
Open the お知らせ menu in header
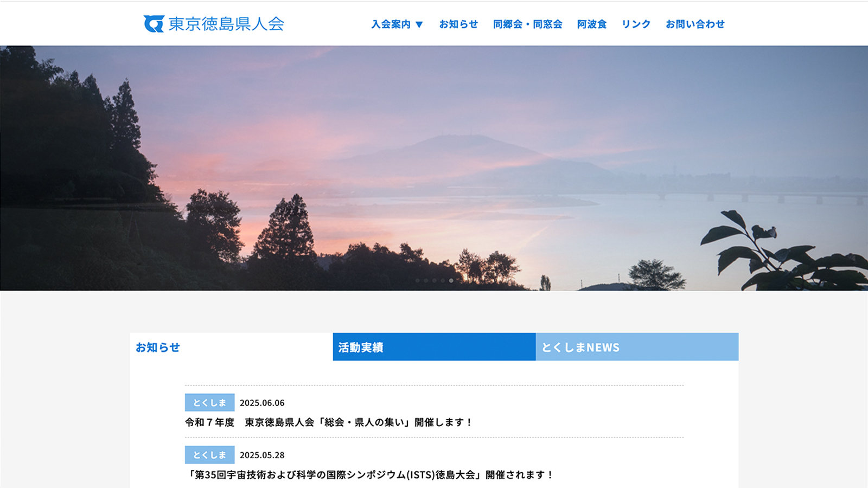[458, 24]
